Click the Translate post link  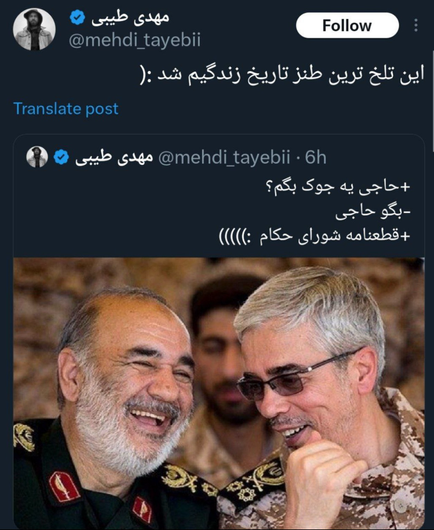tap(66, 109)
